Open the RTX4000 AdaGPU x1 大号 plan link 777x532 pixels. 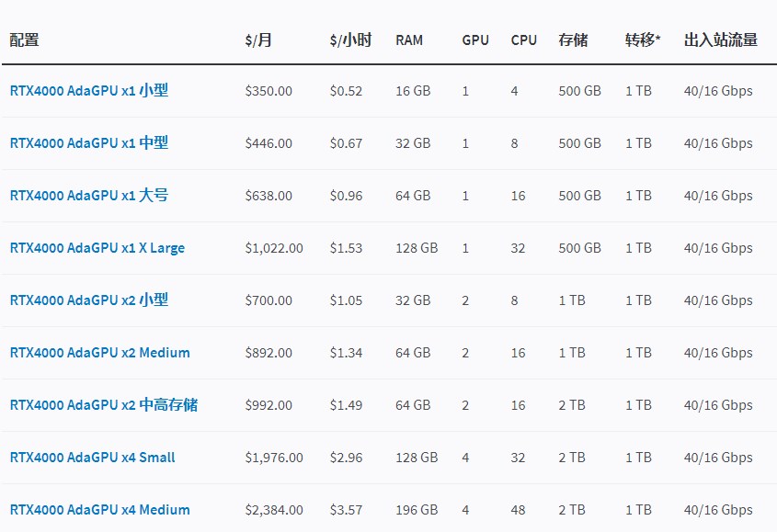coord(89,196)
